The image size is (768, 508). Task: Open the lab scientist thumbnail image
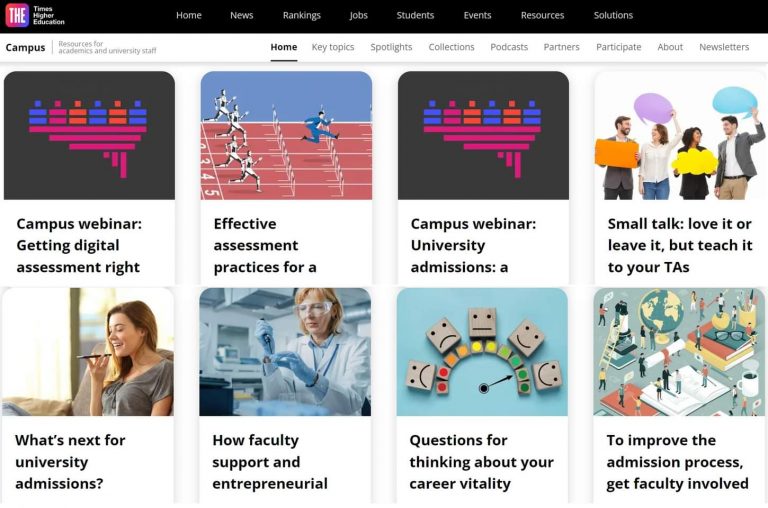285,352
